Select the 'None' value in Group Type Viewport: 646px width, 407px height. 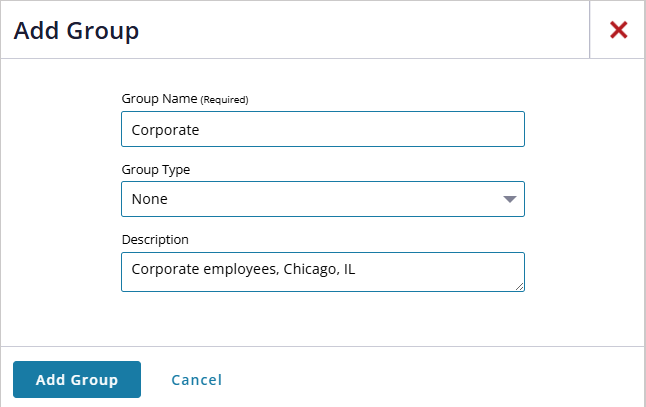[x=150, y=199]
